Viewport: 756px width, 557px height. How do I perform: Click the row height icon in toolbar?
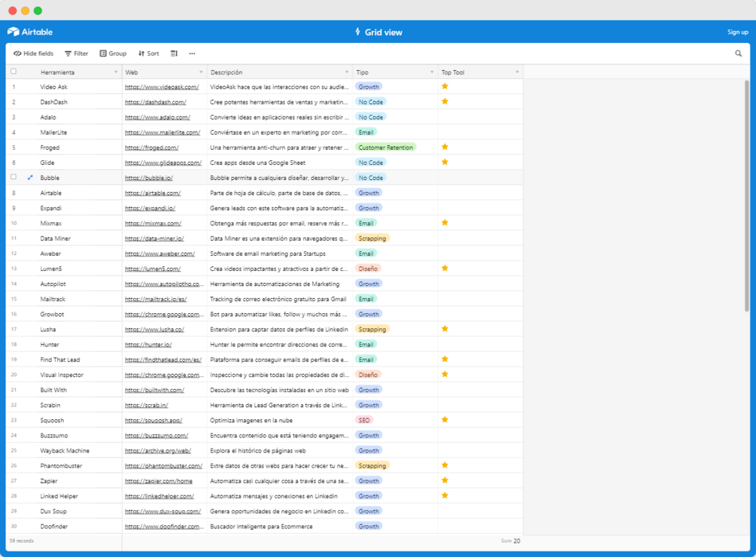click(x=174, y=53)
